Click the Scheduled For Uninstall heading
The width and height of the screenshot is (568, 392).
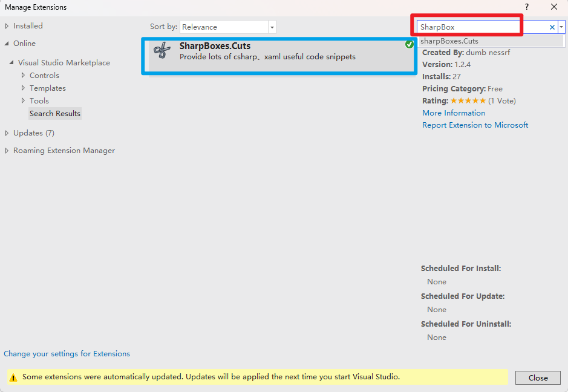(x=466, y=324)
